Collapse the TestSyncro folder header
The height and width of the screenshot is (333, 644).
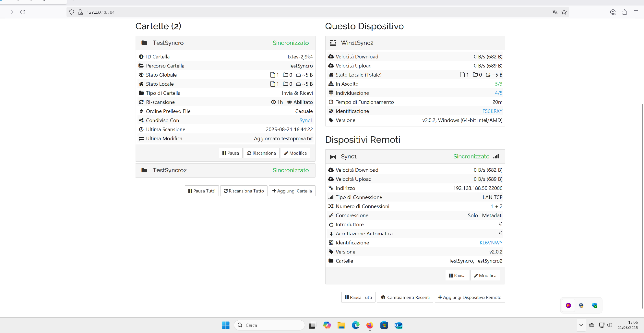click(225, 43)
